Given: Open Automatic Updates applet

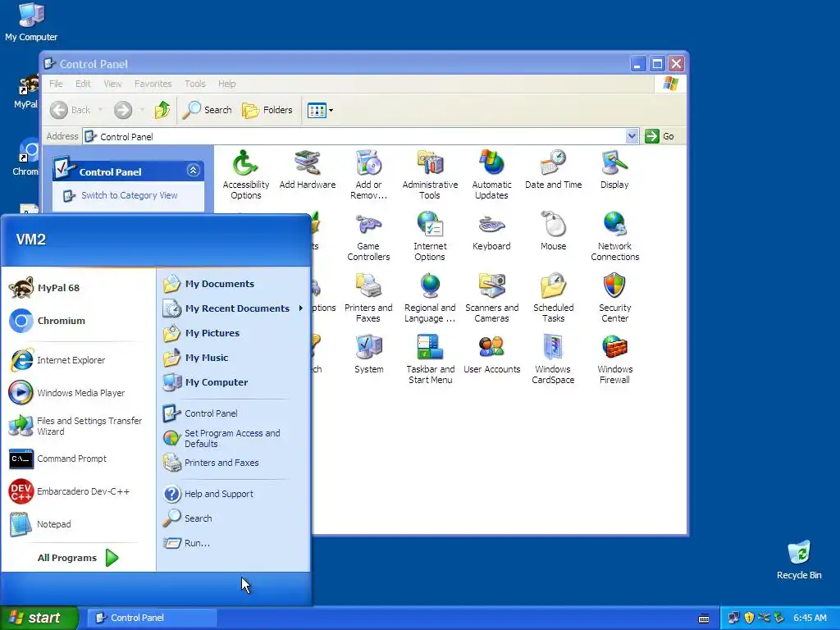Looking at the screenshot, I should (491, 175).
